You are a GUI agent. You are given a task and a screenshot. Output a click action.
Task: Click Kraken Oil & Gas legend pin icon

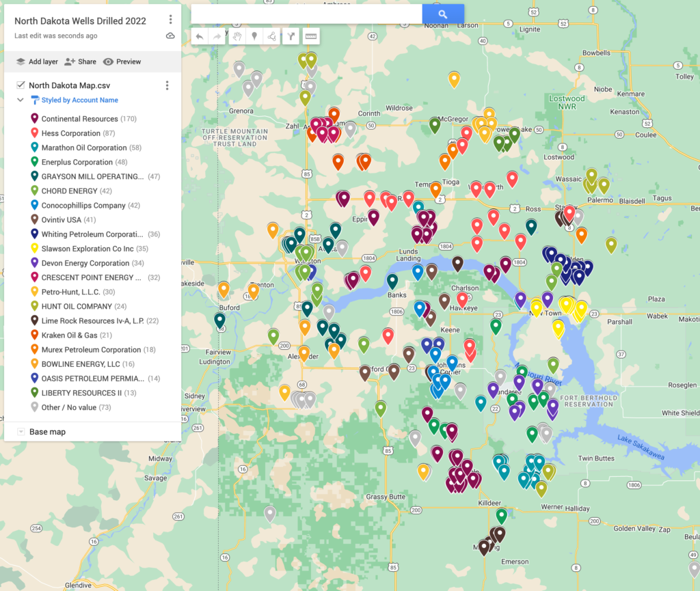coord(34,335)
